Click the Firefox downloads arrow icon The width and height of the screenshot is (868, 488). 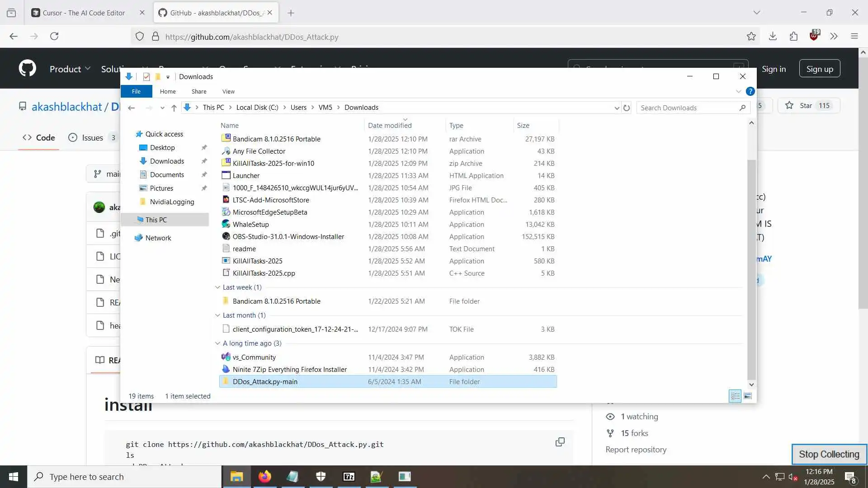coord(773,37)
